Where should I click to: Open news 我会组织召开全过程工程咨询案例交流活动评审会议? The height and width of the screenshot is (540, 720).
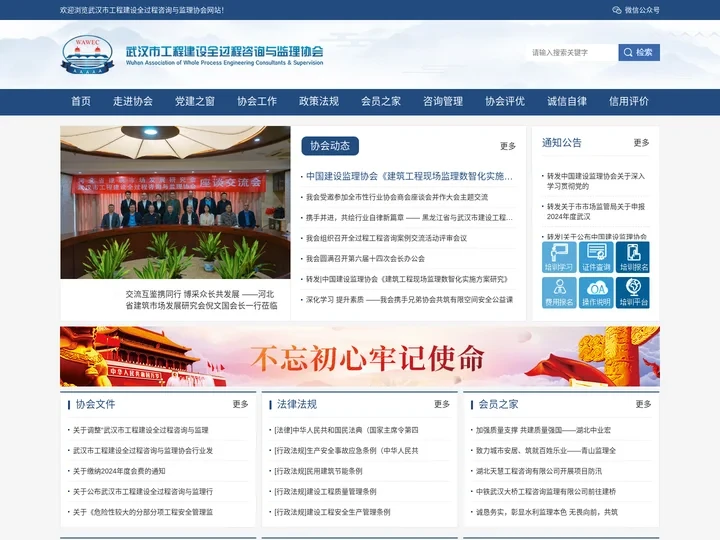(x=386, y=238)
